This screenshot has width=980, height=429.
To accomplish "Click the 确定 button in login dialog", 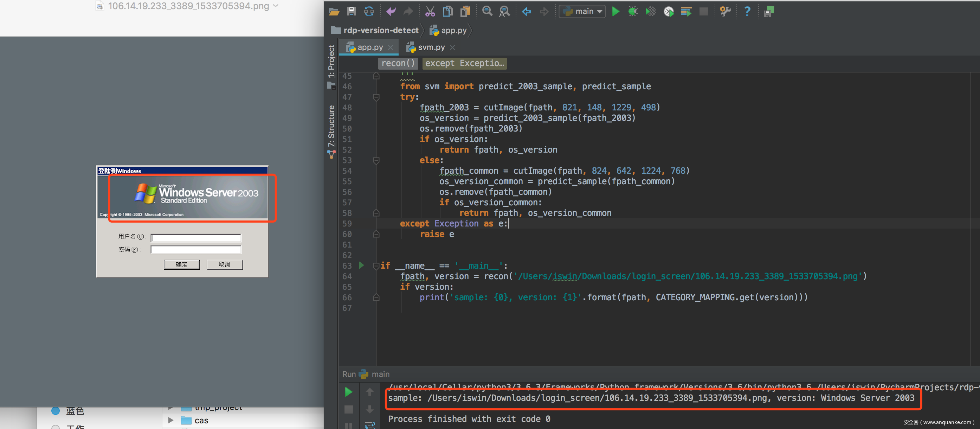I will tap(181, 264).
